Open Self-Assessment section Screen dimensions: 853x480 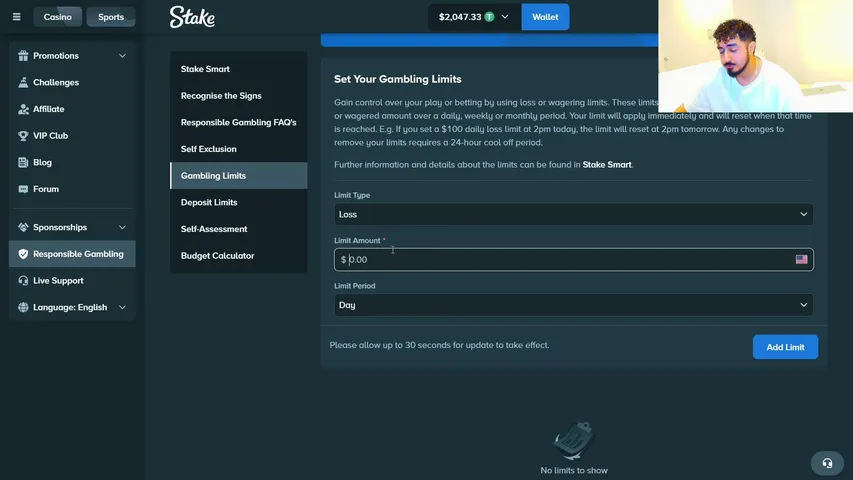(239, 229)
